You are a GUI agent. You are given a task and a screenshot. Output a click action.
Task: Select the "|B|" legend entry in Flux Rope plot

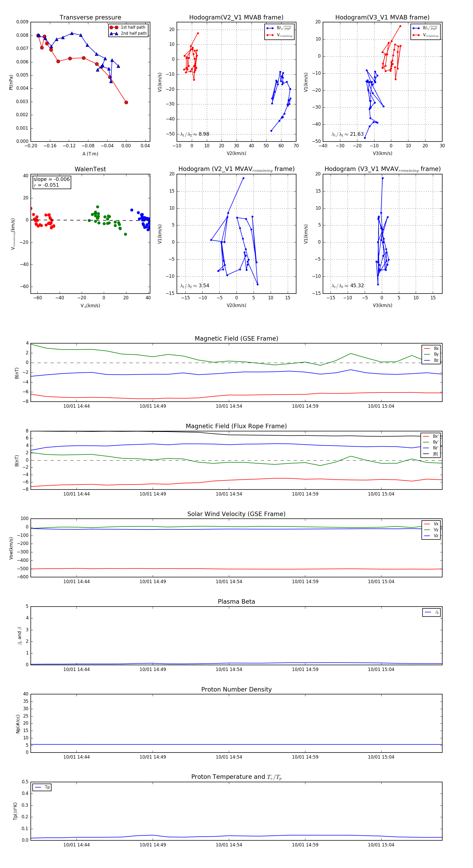point(431,454)
